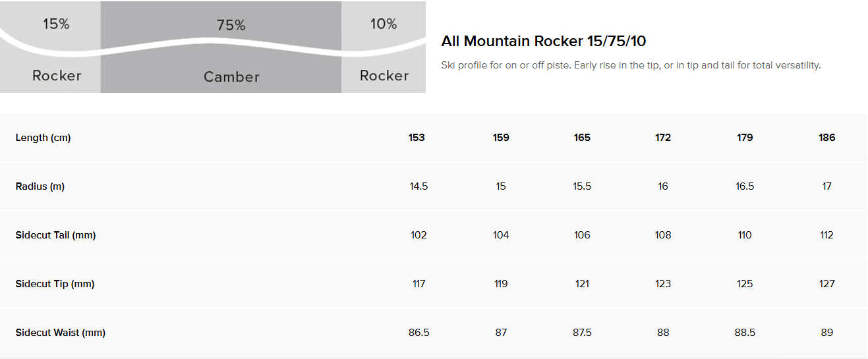This screenshot has width=868, height=359.
Task: Click the All Mountain Rocker 15/75/10 heading
Action: tap(544, 41)
